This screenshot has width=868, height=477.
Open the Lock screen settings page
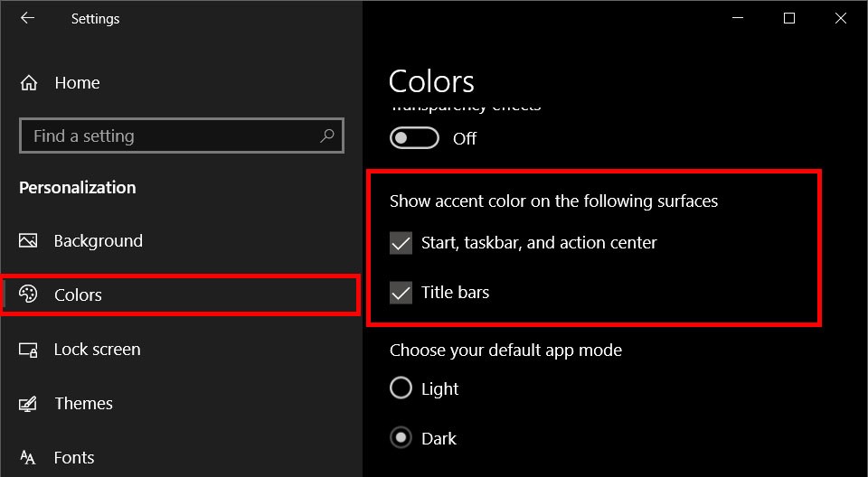pyautogui.click(x=97, y=350)
